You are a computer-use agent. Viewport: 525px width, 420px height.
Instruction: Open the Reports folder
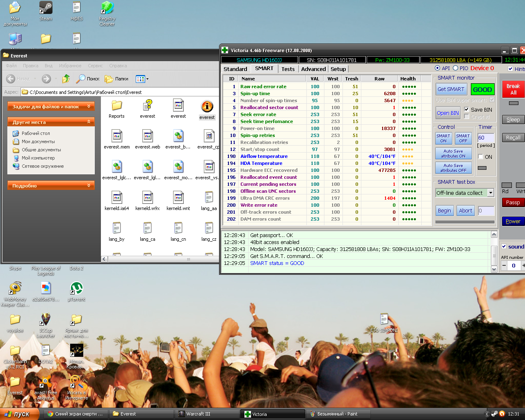click(116, 106)
